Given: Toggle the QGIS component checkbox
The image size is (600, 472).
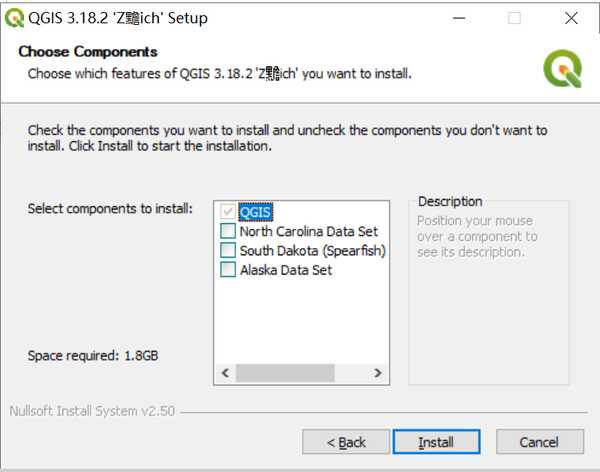Looking at the screenshot, I should pyautogui.click(x=228, y=212).
